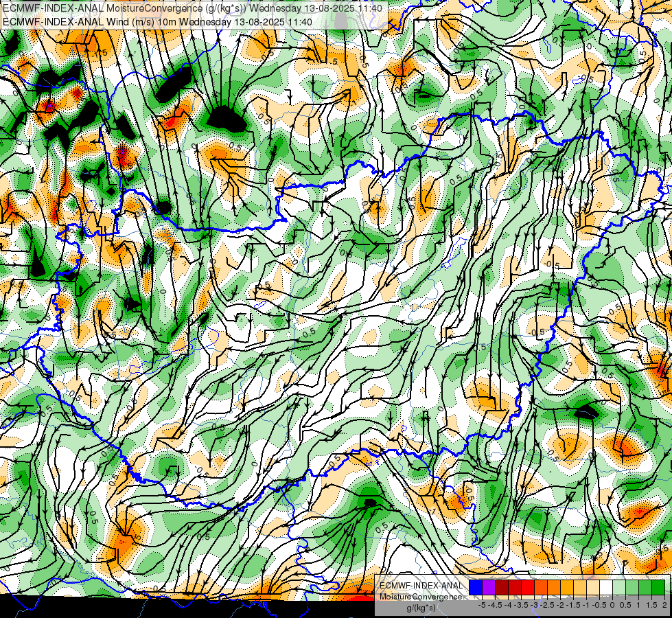Select the darkest red swatch between -4.5 and -4

[502, 587]
